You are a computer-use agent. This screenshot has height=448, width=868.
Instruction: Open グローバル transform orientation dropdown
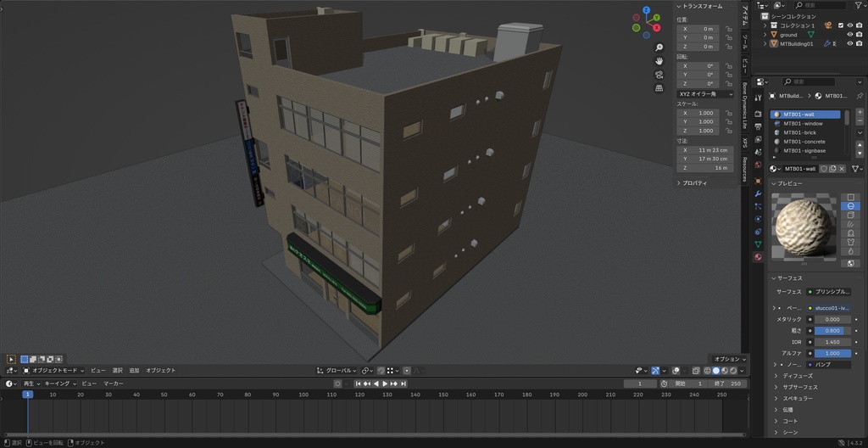pyautogui.click(x=337, y=371)
